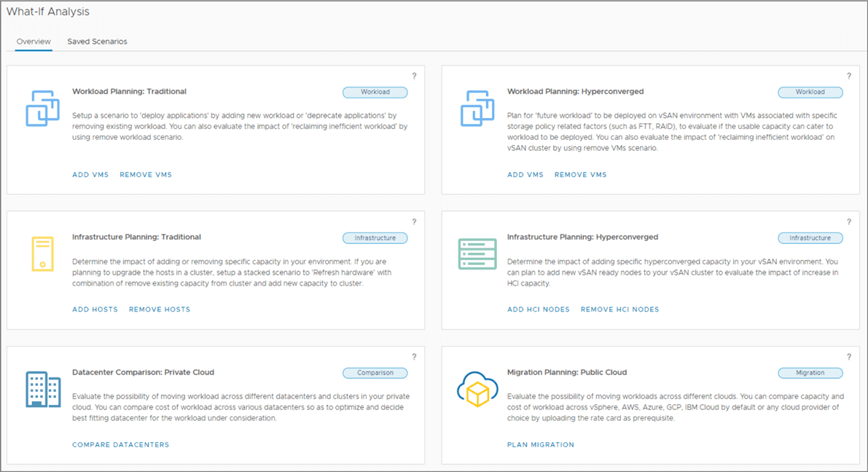Click the Workload Planning: Traditional overlapping squares icon
This screenshot has width=868, height=472.
coord(42,109)
